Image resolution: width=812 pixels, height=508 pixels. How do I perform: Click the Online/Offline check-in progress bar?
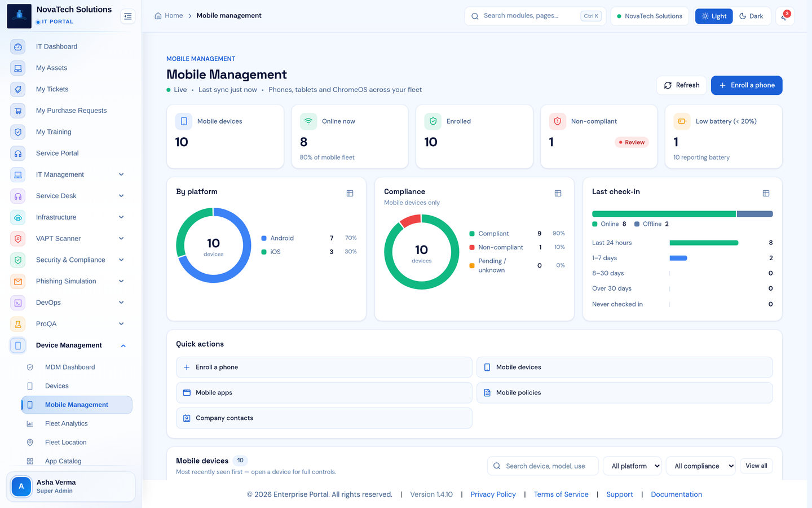tap(682, 214)
